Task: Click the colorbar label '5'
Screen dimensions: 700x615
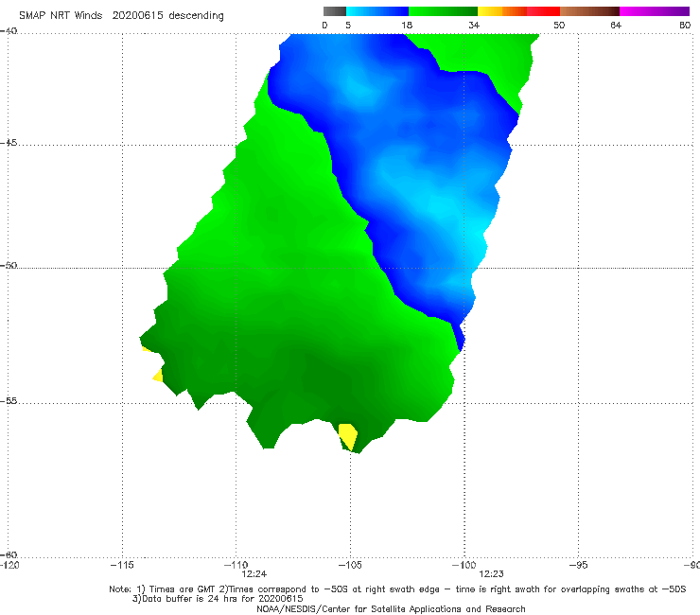Action: click(x=348, y=25)
